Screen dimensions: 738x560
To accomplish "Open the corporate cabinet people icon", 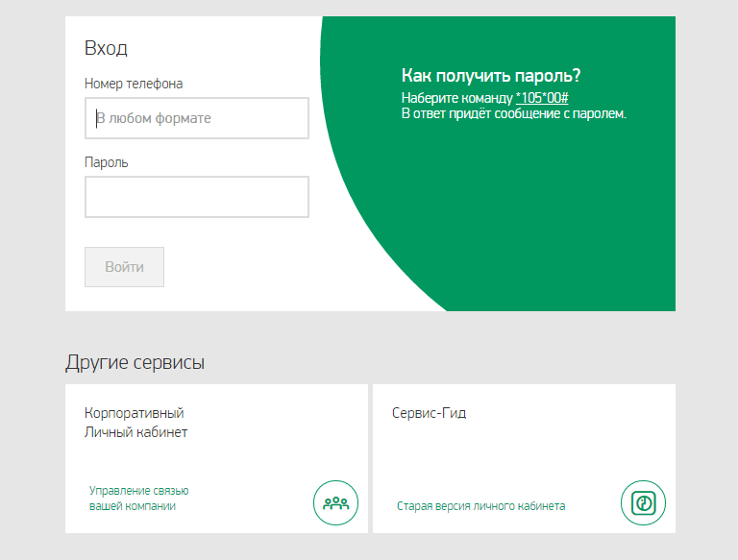I will [335, 502].
